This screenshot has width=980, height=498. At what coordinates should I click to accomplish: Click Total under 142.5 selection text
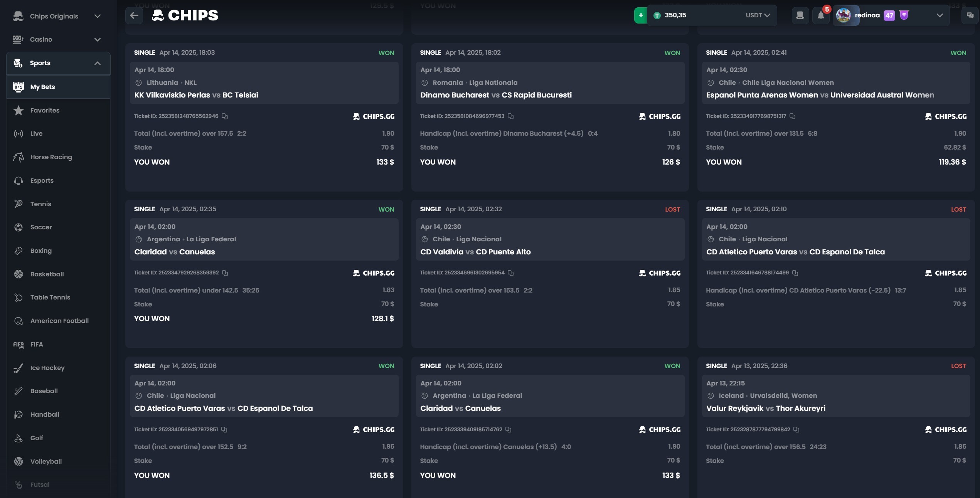click(x=186, y=290)
